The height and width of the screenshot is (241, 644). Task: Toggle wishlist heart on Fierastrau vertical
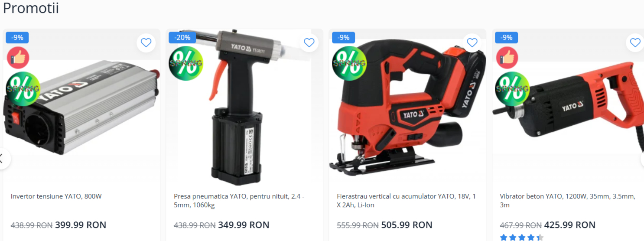[472, 42]
